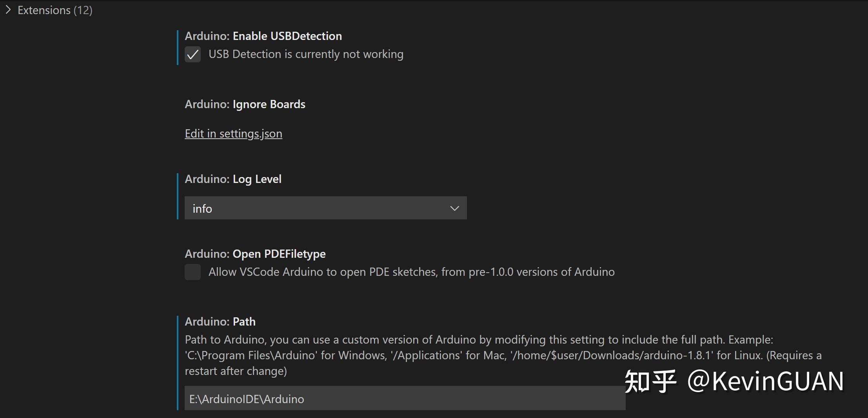Click the Arduino: Path setting title

(220, 321)
